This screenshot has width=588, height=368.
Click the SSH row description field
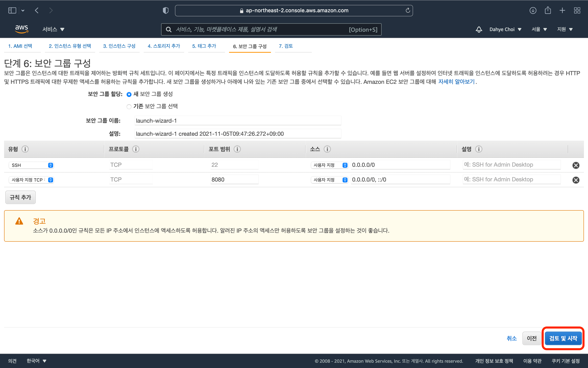click(x=512, y=165)
